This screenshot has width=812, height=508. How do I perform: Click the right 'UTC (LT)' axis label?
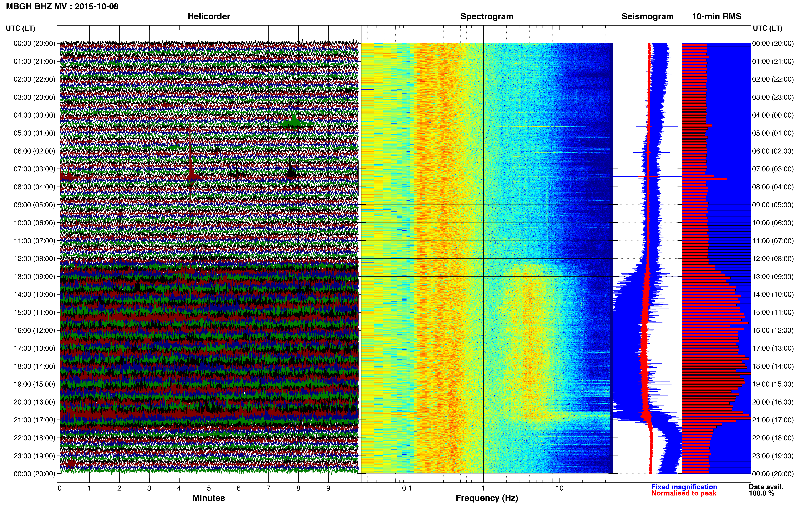coord(767,28)
